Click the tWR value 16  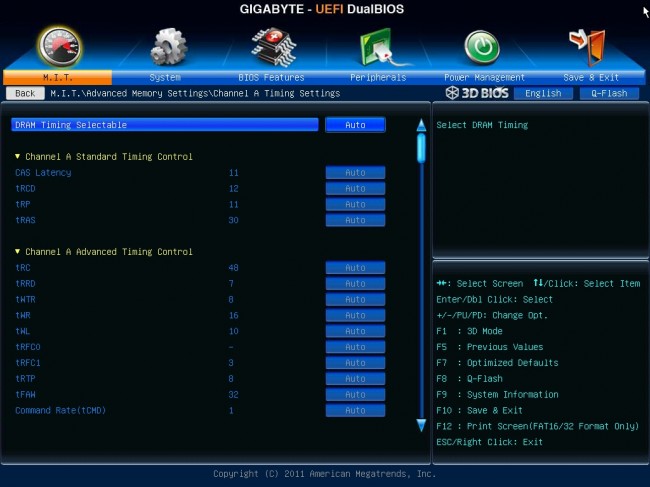pos(233,315)
